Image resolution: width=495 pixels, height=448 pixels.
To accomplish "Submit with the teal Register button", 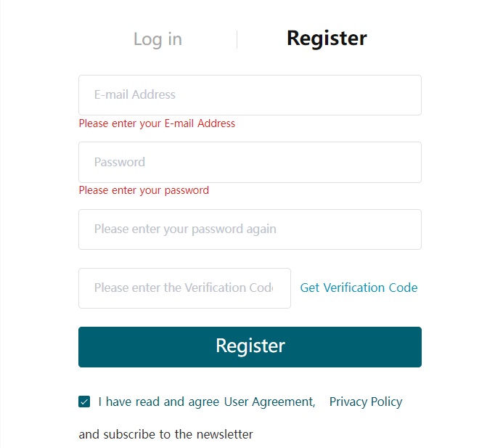I will [x=250, y=347].
